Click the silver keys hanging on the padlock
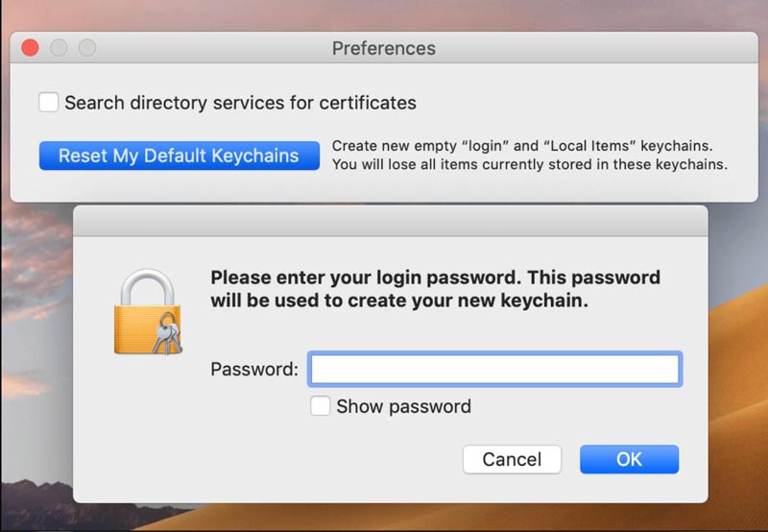 point(167,333)
